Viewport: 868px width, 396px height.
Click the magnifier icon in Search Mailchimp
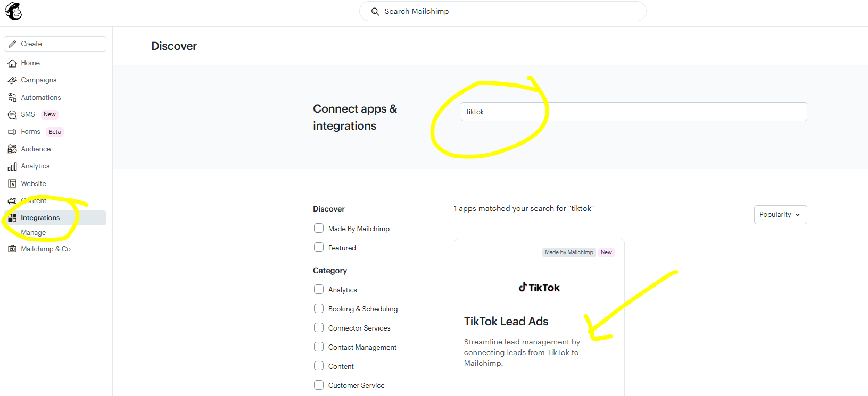(375, 12)
